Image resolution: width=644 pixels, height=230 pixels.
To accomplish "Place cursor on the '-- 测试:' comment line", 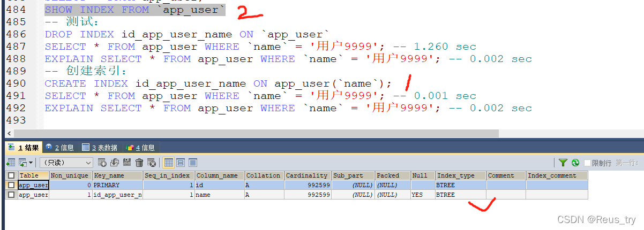I will [x=72, y=22].
